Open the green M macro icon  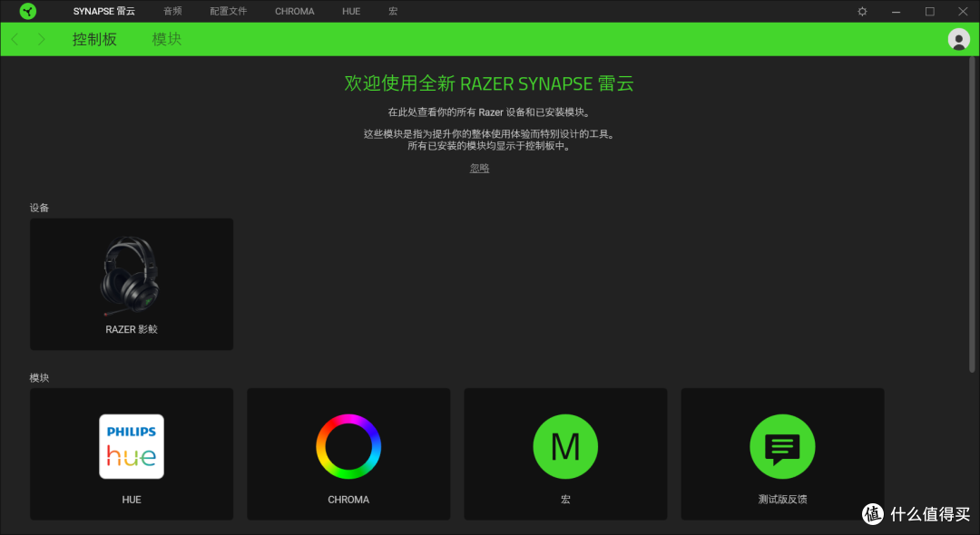(565, 446)
